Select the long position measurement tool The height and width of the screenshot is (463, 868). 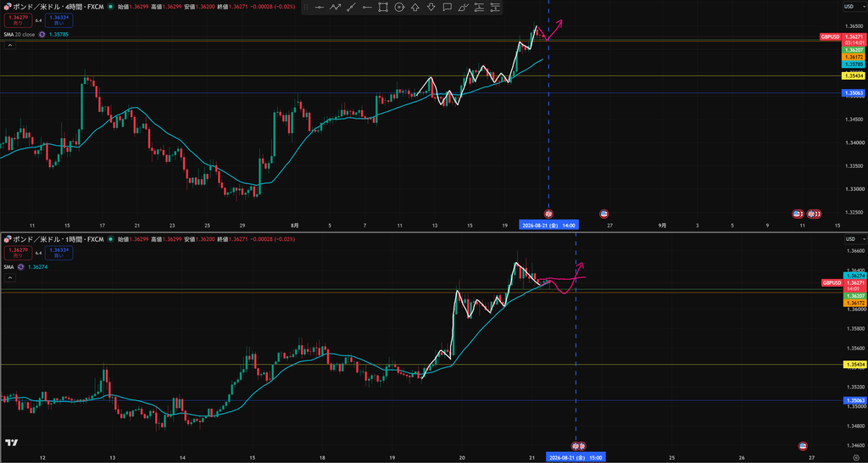[480, 7]
